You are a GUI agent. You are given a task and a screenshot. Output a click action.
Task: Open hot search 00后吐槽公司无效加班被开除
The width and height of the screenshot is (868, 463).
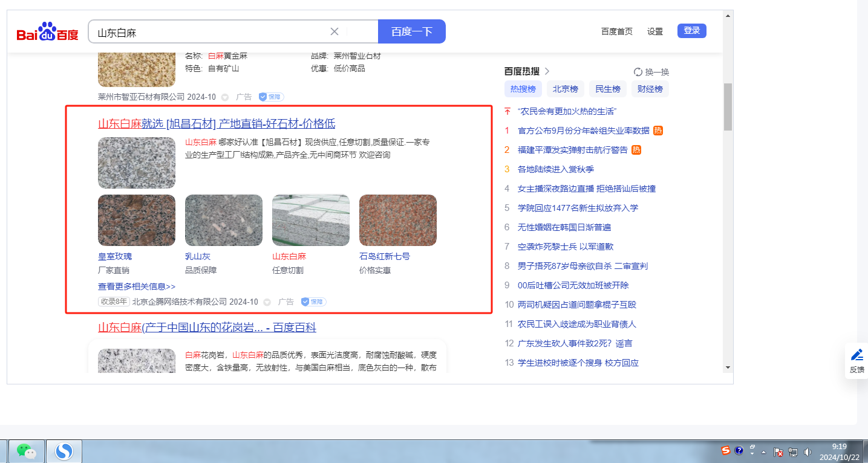[573, 285]
